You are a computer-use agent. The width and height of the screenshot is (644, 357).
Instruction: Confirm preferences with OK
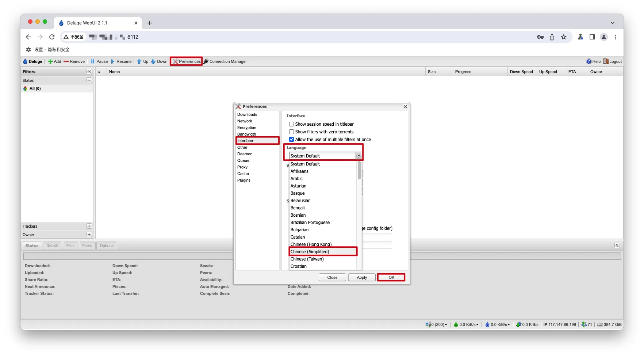pos(391,277)
